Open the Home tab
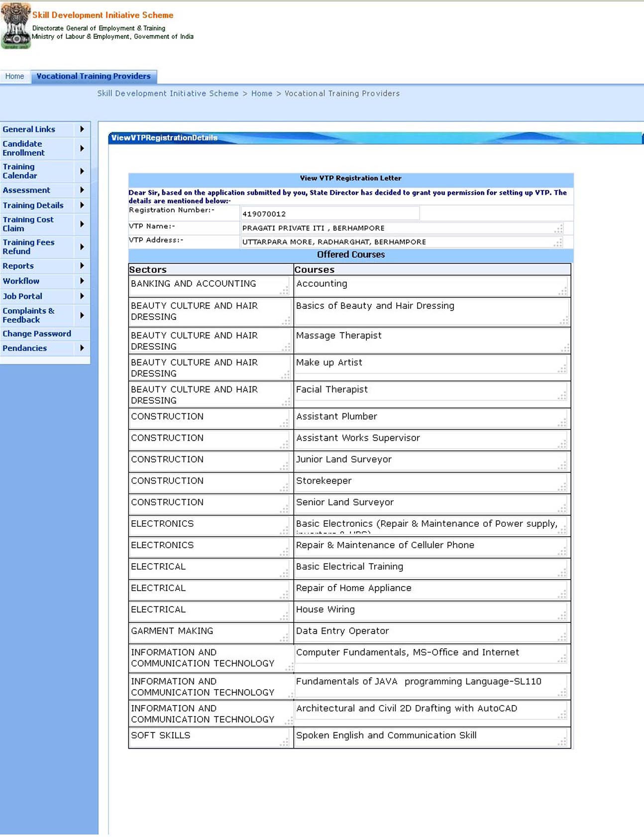This screenshot has width=644, height=837. pos(15,76)
